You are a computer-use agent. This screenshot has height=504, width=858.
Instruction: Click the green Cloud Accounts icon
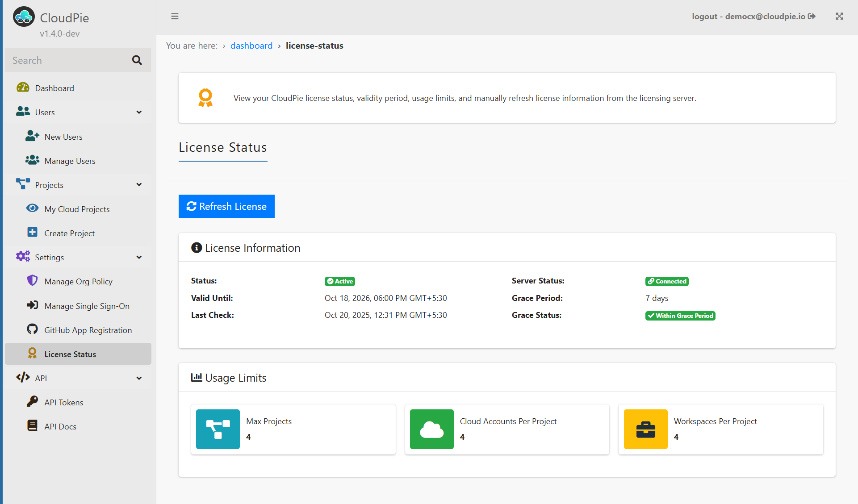(x=431, y=429)
